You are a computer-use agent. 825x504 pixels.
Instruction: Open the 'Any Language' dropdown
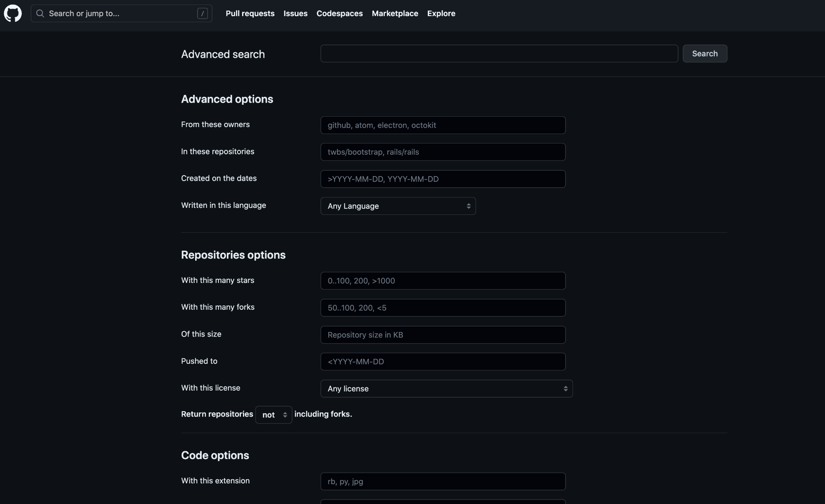[x=398, y=206]
